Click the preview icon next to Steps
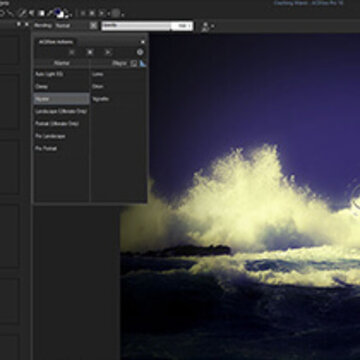Image resolution: width=360 pixels, height=360 pixels. [134, 63]
